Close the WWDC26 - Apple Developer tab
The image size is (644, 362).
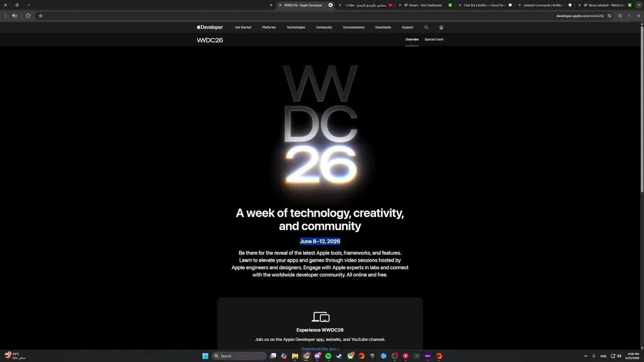pos(280,5)
